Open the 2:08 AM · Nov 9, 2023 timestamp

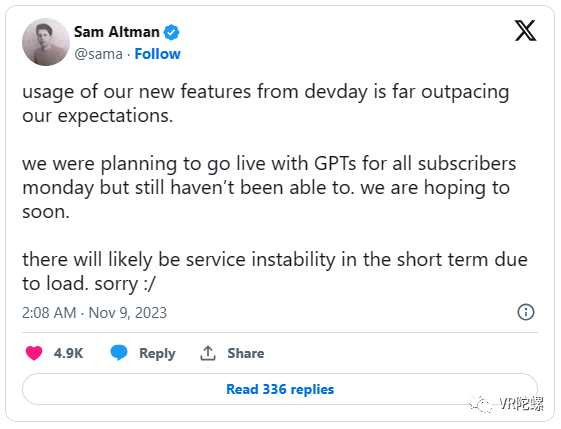pos(94,312)
